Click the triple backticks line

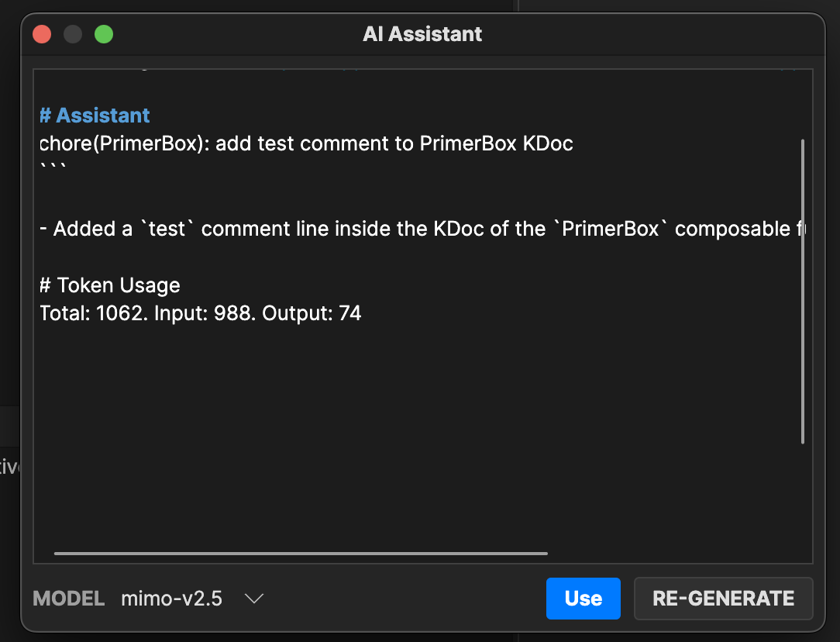(x=53, y=167)
